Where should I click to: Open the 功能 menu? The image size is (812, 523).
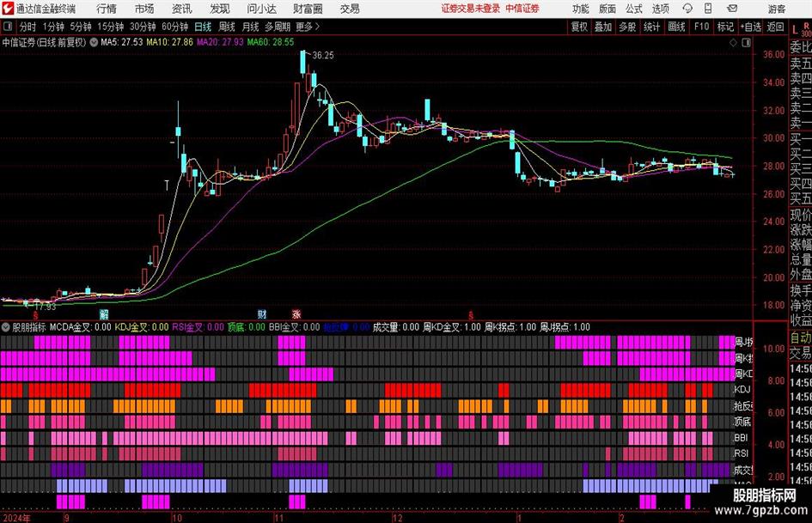pyautogui.click(x=581, y=9)
